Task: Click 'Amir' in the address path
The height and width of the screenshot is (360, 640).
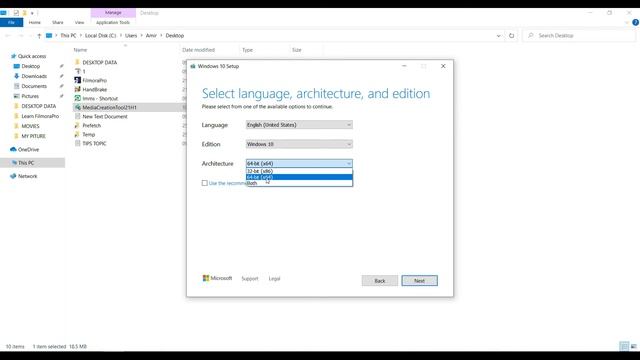Action: pyautogui.click(x=151, y=36)
